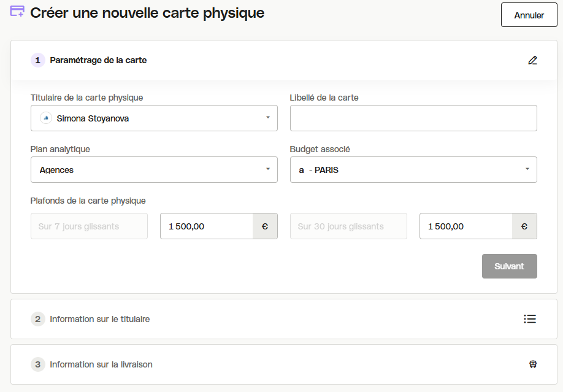Click the list icon beside Information sur le titulaire

pyautogui.click(x=530, y=319)
